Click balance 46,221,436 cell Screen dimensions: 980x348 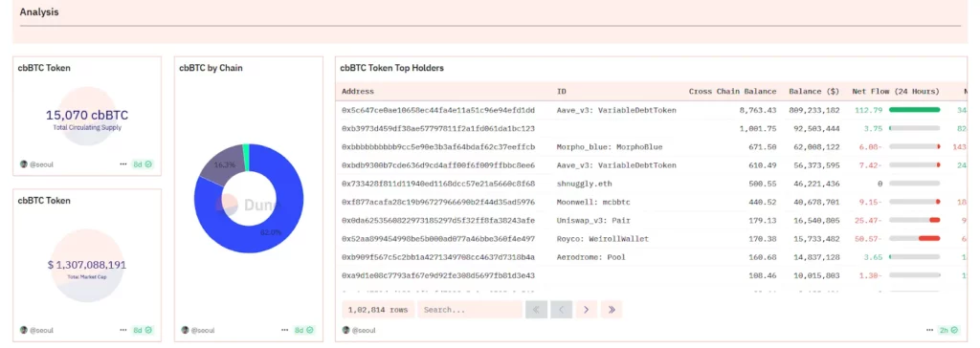[x=817, y=184]
